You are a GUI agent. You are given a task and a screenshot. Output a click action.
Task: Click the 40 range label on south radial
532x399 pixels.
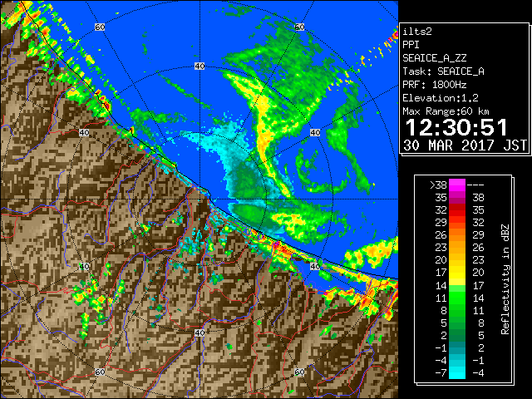(x=199, y=332)
